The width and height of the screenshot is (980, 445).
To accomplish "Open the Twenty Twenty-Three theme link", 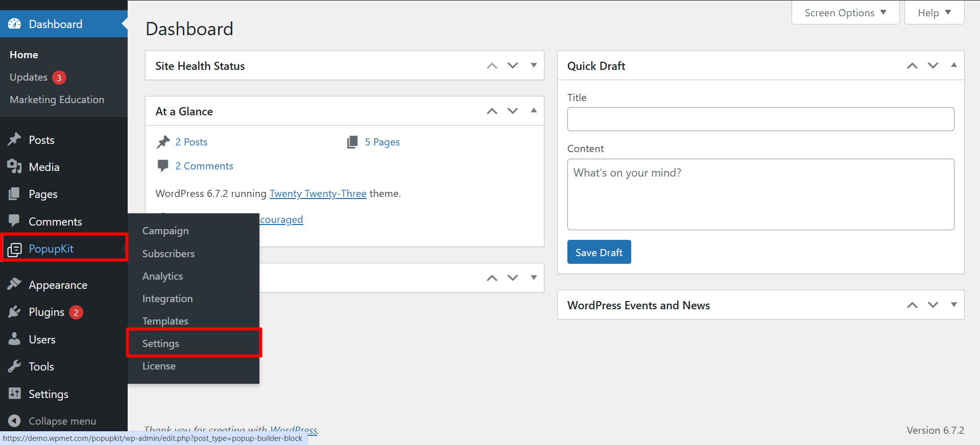I will pyautogui.click(x=318, y=194).
